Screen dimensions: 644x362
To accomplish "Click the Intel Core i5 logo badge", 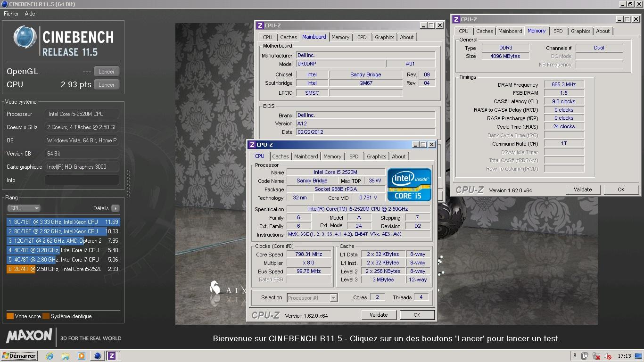I will click(x=409, y=184).
